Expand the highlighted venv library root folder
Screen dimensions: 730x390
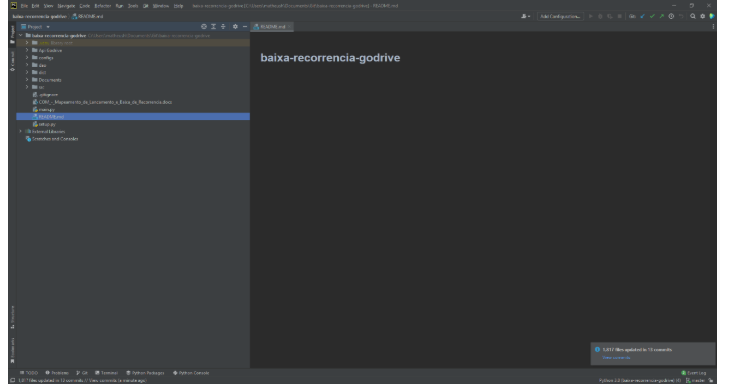(27, 43)
